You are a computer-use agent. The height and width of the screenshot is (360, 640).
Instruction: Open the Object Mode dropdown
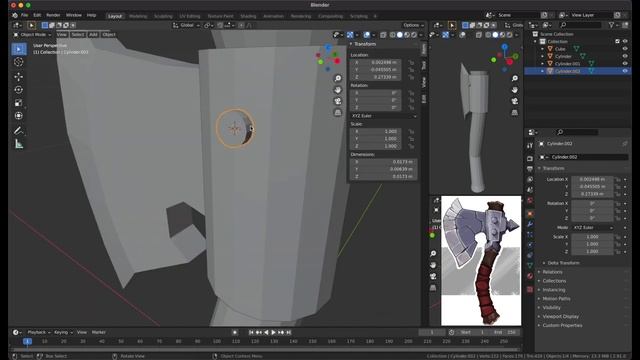[x=33, y=35]
